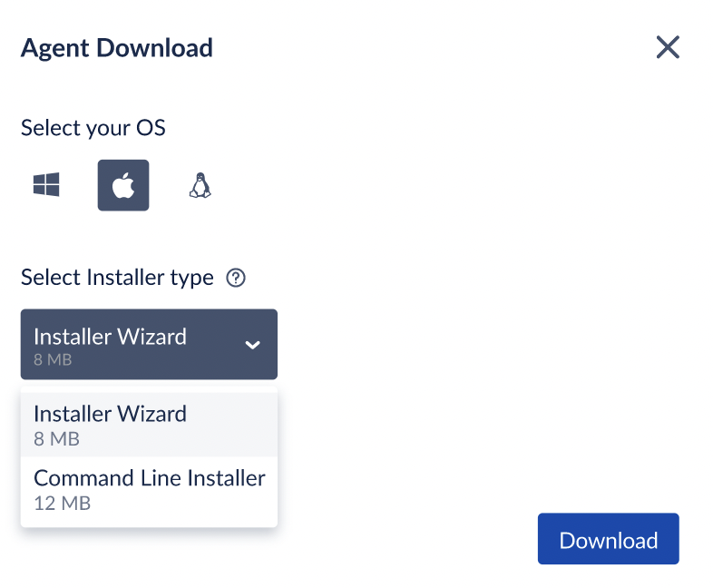Pick the Linux penguin icon
Screen dimensions: 713x588
200,185
